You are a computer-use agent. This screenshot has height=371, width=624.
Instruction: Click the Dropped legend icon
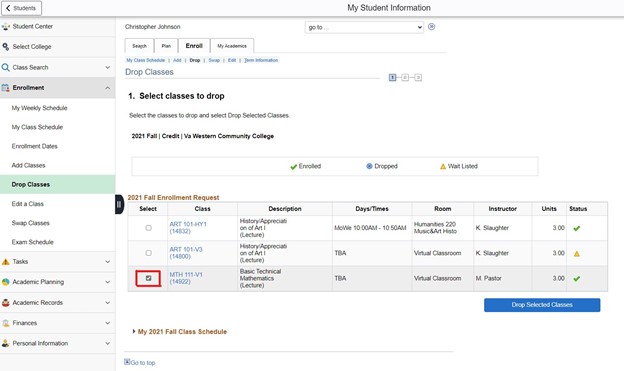tap(369, 166)
